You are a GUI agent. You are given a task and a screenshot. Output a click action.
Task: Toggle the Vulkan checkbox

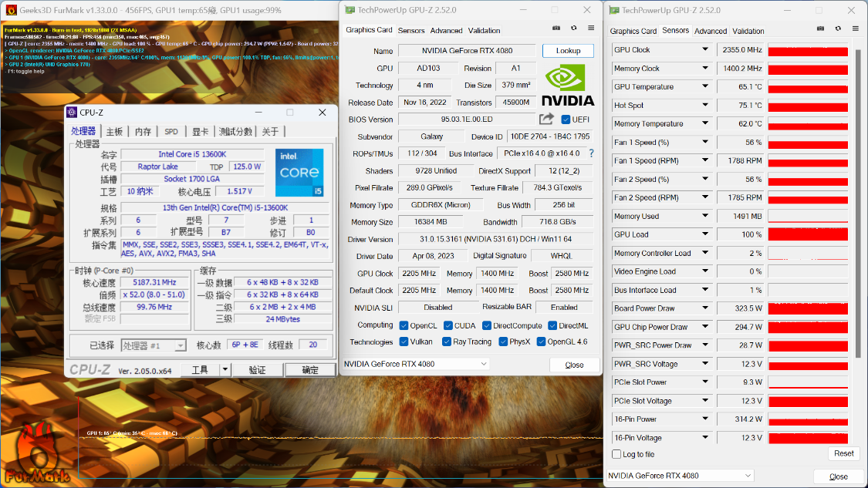tap(404, 342)
